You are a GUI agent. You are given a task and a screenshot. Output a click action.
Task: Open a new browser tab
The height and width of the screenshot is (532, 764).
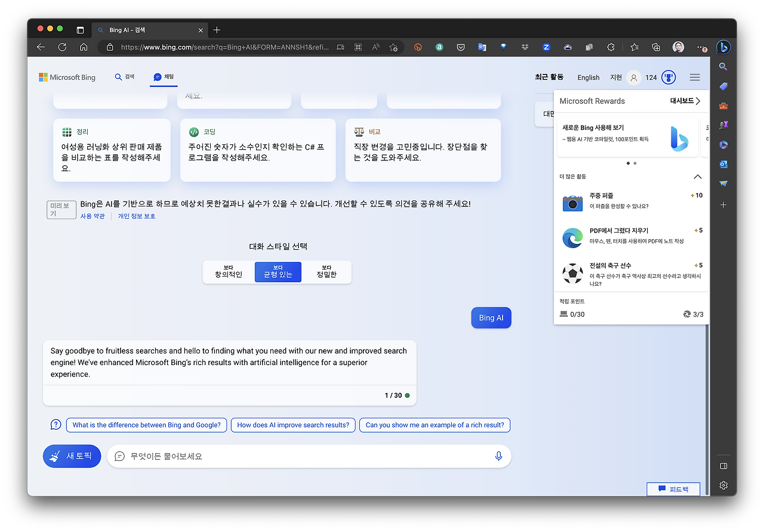point(217,30)
